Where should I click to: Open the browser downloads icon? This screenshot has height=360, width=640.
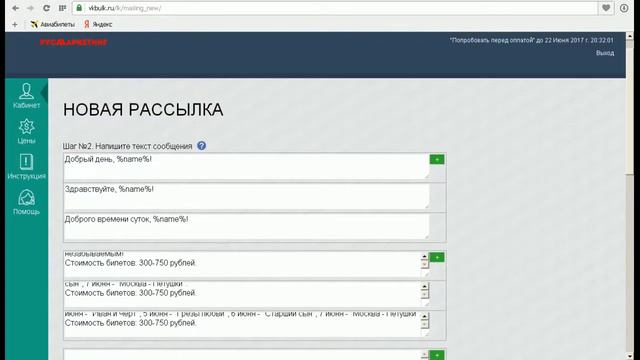[624, 8]
